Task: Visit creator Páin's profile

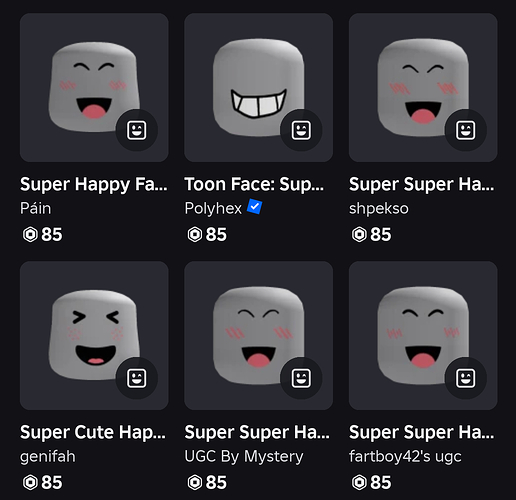Action: pyautogui.click(x=35, y=209)
